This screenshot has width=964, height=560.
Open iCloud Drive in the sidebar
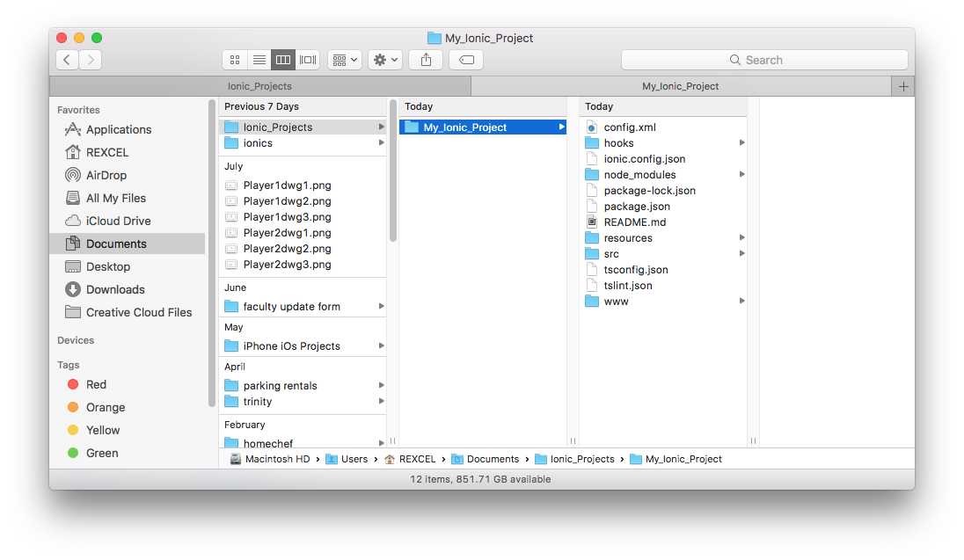click(115, 221)
